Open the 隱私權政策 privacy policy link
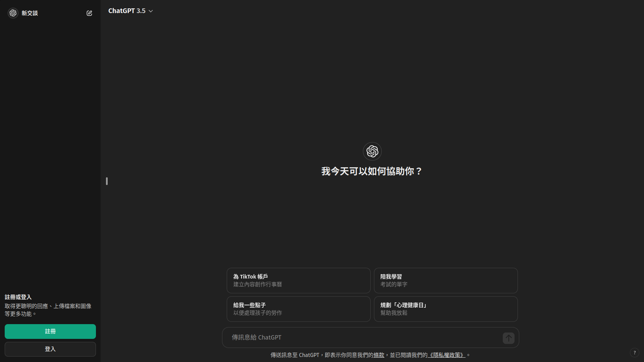 pos(446,355)
